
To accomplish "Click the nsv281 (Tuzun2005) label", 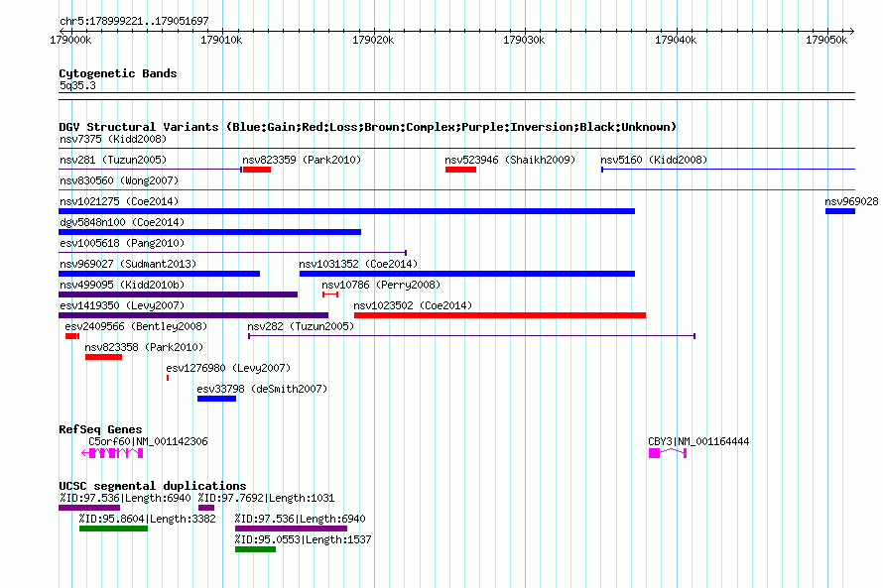I will coord(113,160).
